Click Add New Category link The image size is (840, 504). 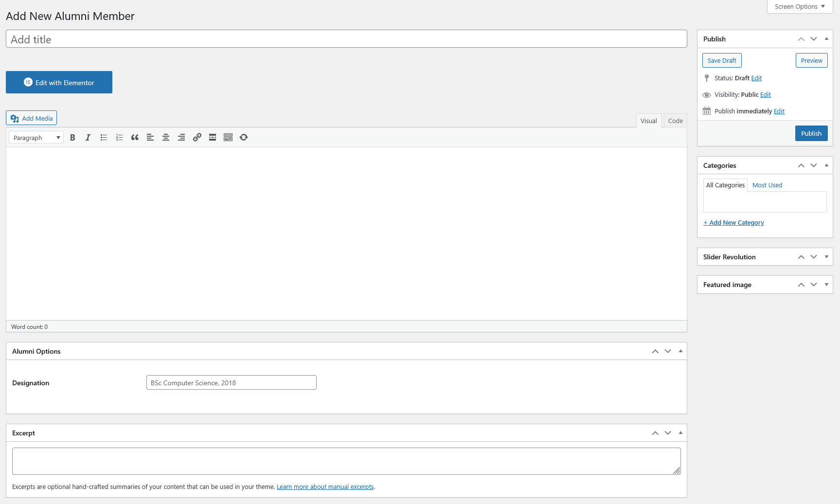pyautogui.click(x=733, y=222)
